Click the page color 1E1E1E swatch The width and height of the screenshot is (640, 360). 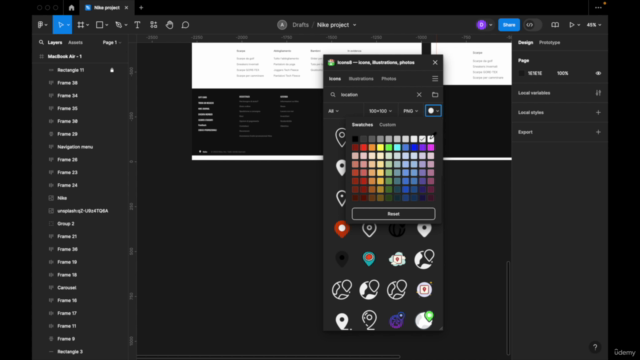pos(521,73)
